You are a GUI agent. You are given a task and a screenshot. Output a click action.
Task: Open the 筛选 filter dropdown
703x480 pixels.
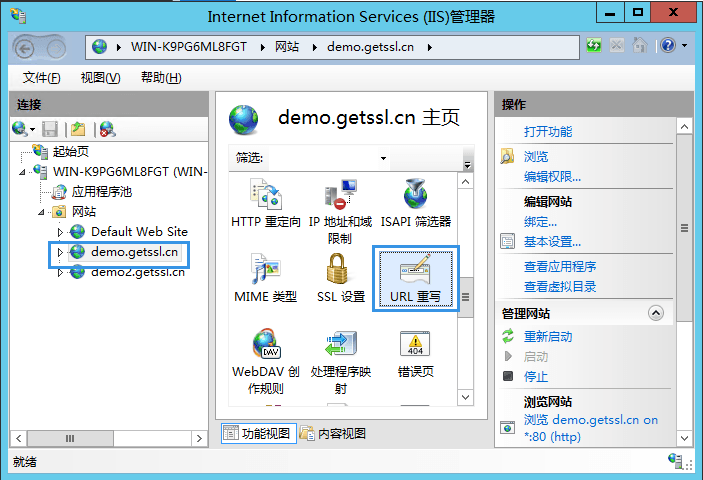[383, 158]
